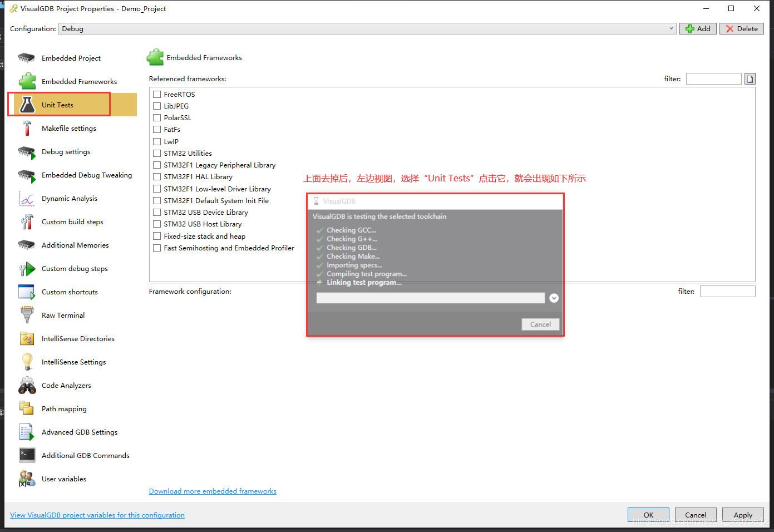Enable Fast Semihosting and Embedded Profiler checkbox

(157, 248)
